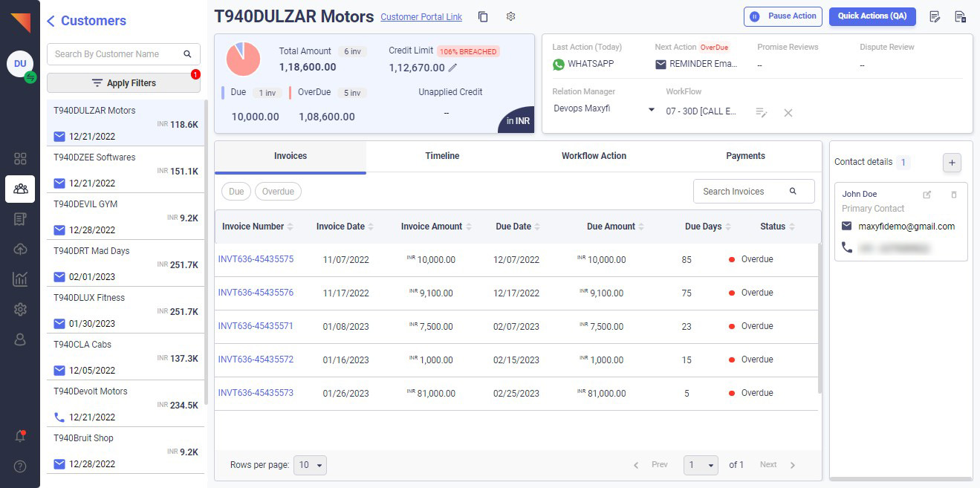
Task: Add a new contact with plus icon
Action: [x=952, y=163]
